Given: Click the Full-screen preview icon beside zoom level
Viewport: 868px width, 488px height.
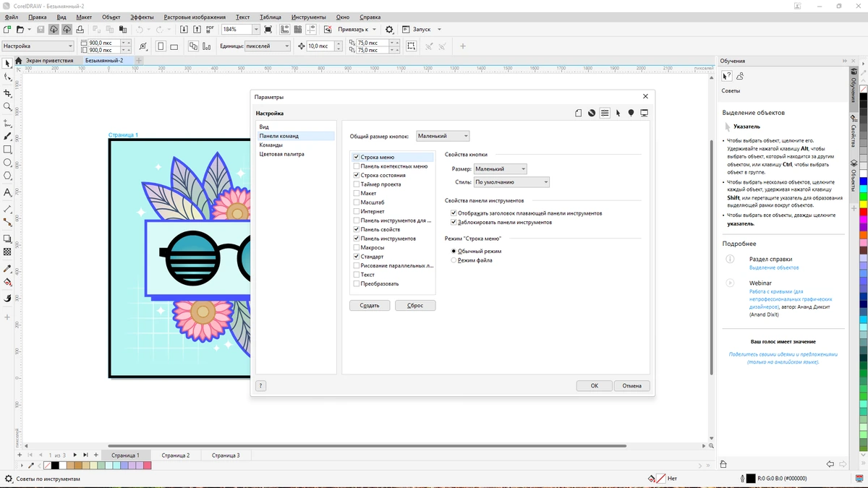Looking at the screenshot, I should coord(268,30).
